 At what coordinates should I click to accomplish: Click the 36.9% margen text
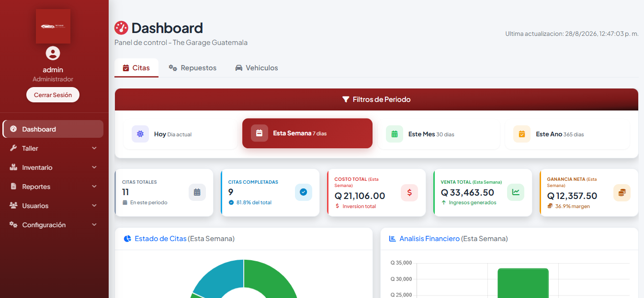click(573, 206)
